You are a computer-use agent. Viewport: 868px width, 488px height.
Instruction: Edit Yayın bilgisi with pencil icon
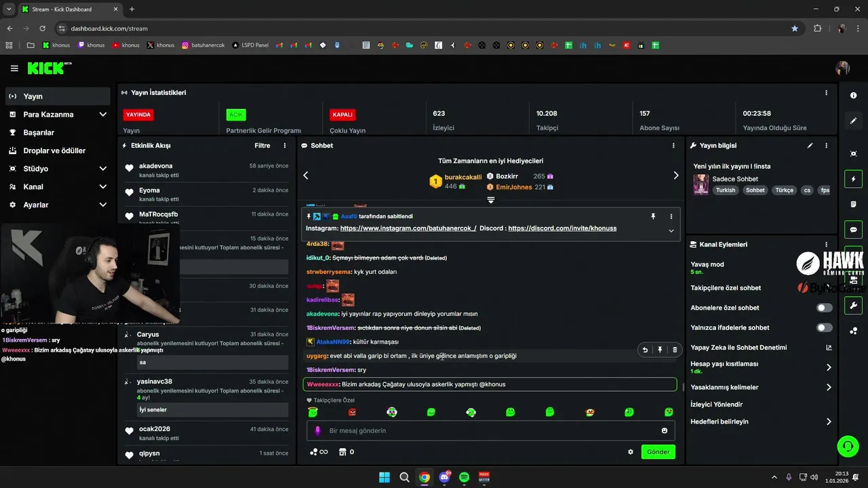810,146
